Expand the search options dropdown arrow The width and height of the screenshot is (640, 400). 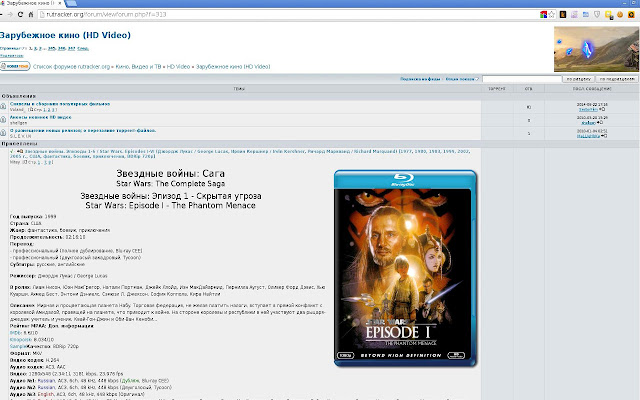point(477,79)
